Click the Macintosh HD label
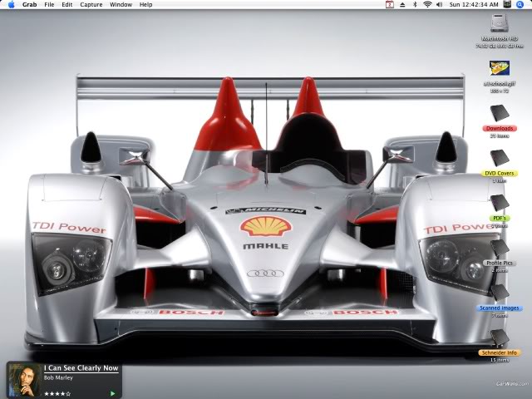532x399 pixels. coord(500,39)
